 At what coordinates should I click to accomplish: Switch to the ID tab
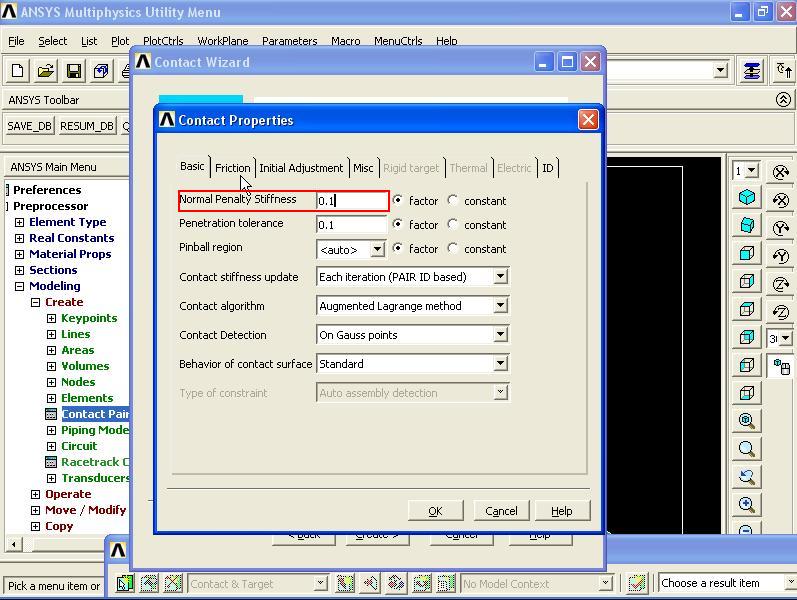pyautogui.click(x=547, y=168)
